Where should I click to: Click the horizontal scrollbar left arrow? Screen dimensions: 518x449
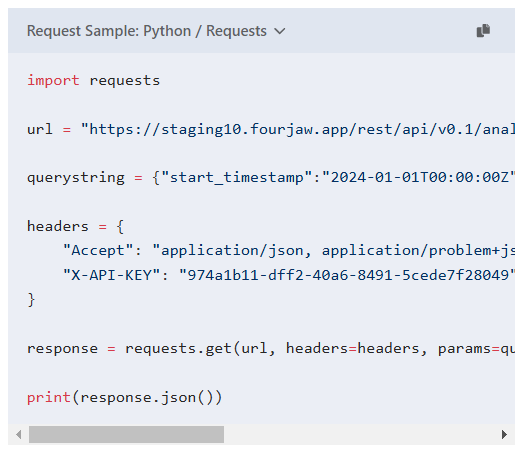pyautogui.click(x=19, y=434)
